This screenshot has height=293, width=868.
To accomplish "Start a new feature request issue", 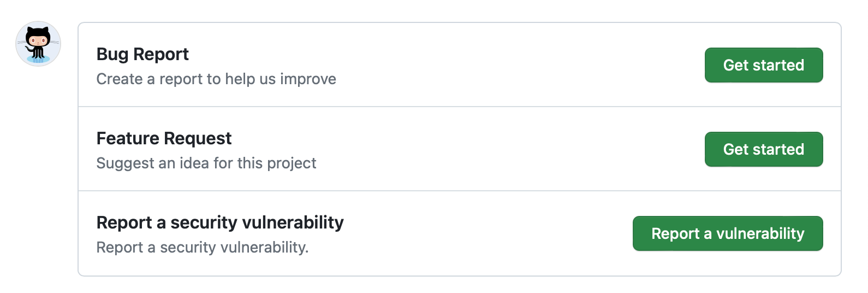I will tap(763, 149).
